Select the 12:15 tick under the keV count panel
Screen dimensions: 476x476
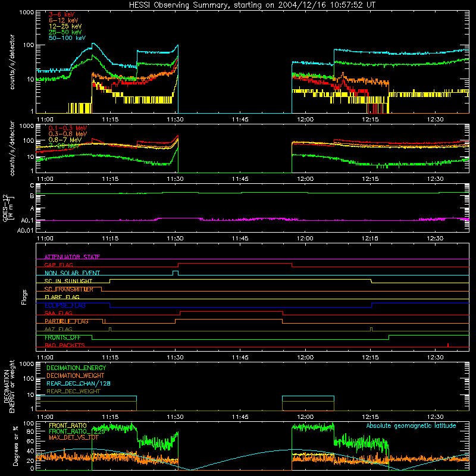tap(370, 120)
